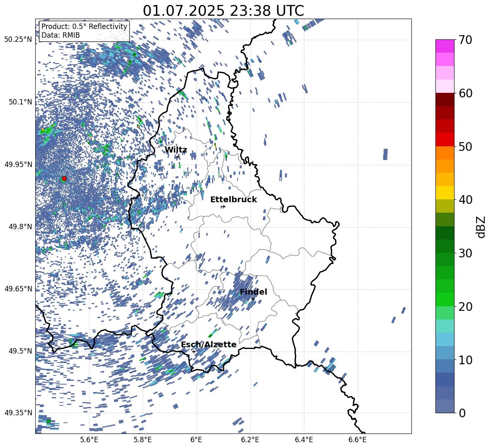This screenshot has width=491, height=448.
Task: Click the colorbar tick label 10
Action: pyautogui.click(x=465, y=360)
